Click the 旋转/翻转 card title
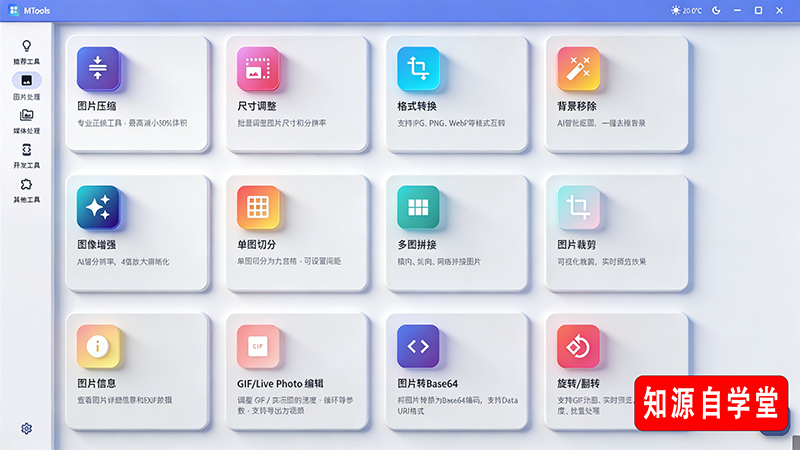The width and height of the screenshot is (800, 450). (x=578, y=384)
